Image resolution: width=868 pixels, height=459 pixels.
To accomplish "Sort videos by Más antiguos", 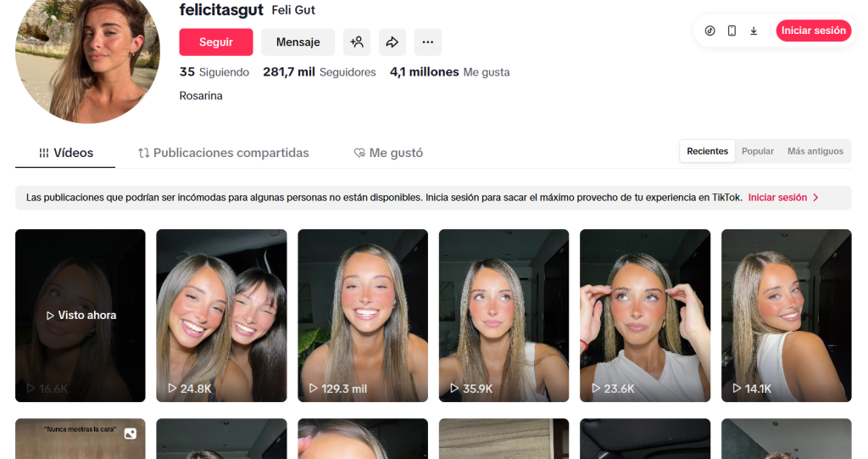I will point(815,151).
